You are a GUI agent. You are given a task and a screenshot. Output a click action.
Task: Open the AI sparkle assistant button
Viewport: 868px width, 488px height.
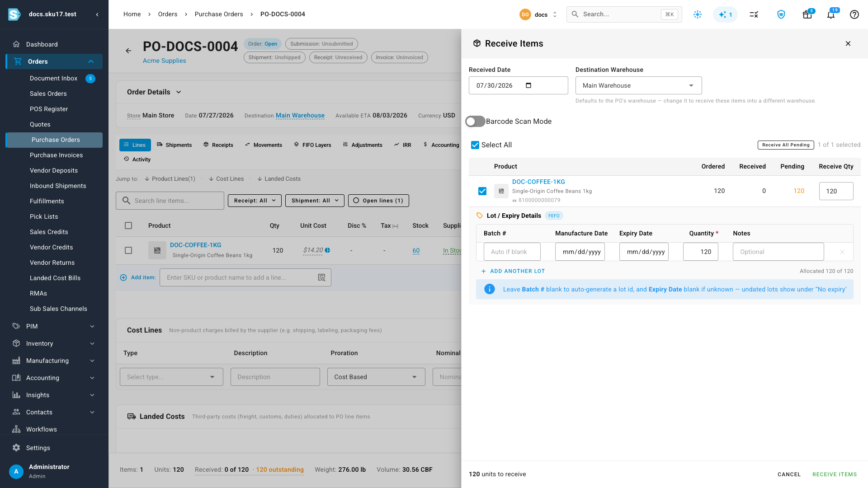(x=725, y=14)
